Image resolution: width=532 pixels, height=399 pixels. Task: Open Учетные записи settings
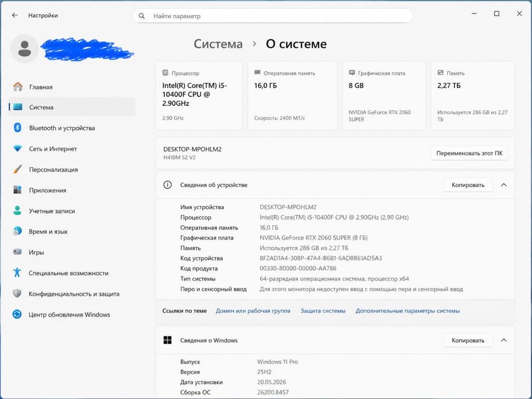pos(72,211)
